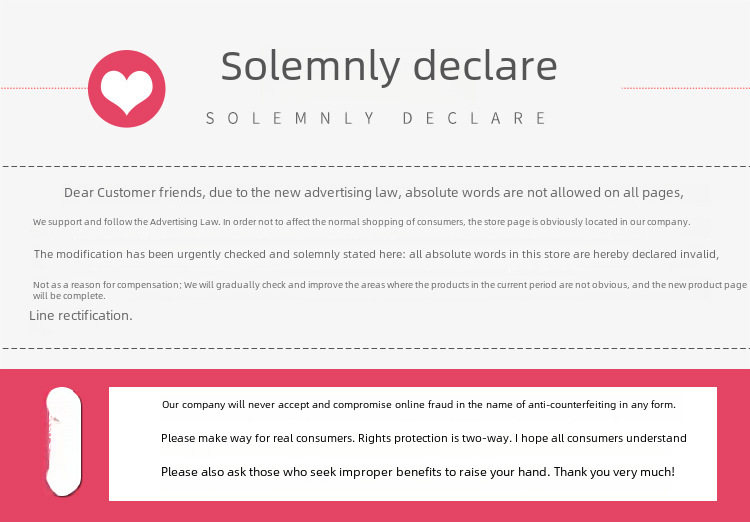Click the upper black dashed divider line
This screenshot has height=522, width=750.
click(375, 166)
